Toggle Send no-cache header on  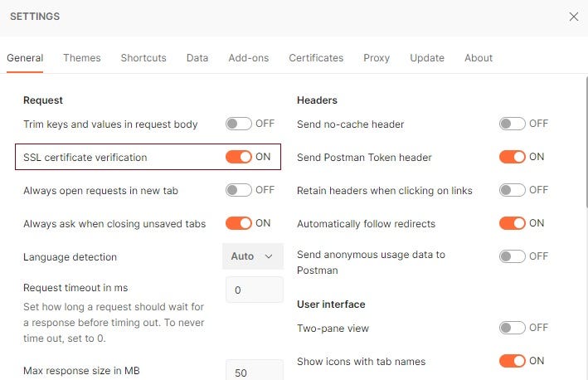pos(513,124)
